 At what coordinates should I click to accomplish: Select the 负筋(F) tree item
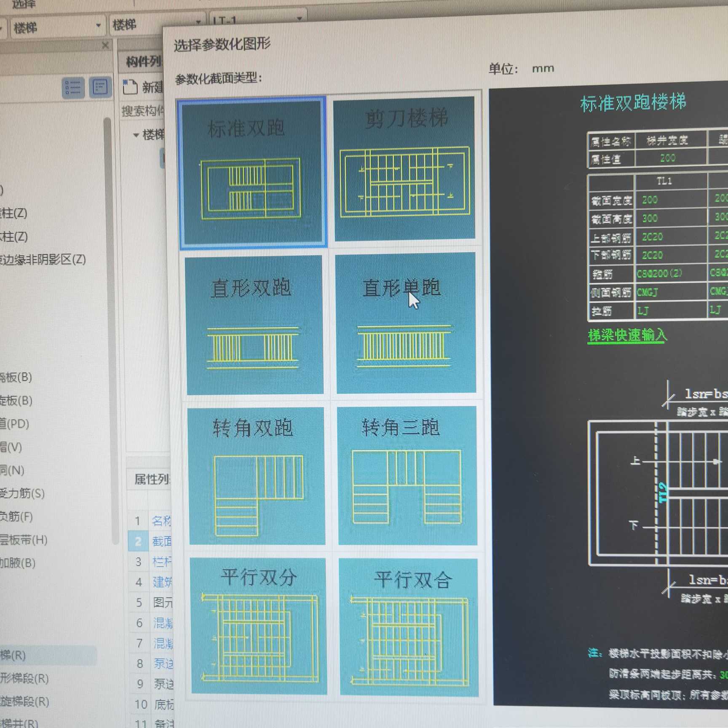(16, 517)
